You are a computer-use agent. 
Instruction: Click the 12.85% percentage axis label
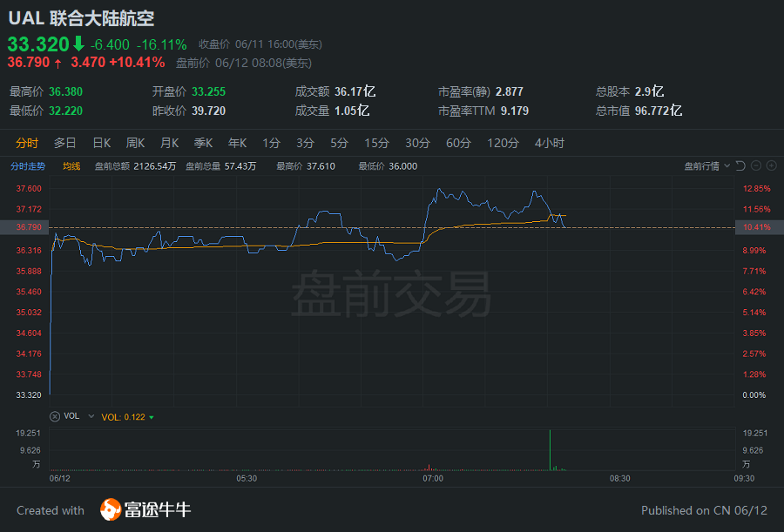[x=756, y=188]
